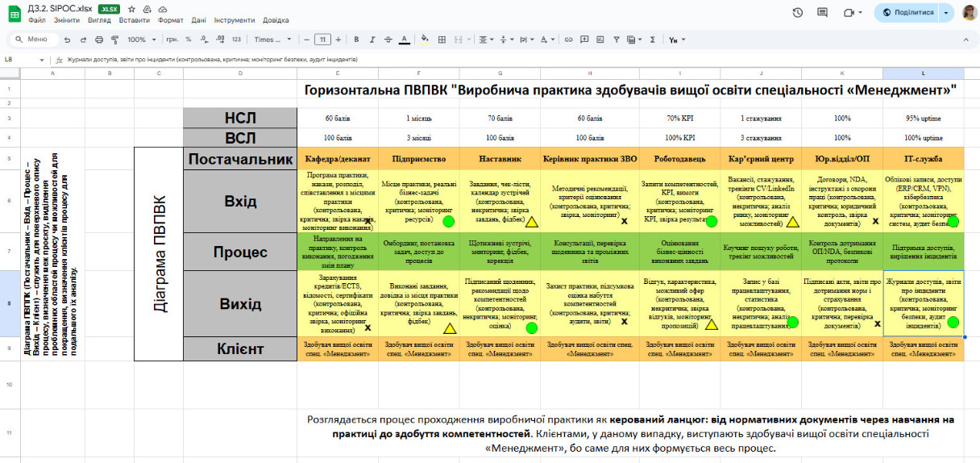Screen dimensions: 980x463
Task: Select the paint format roller
Action: pos(115,39)
